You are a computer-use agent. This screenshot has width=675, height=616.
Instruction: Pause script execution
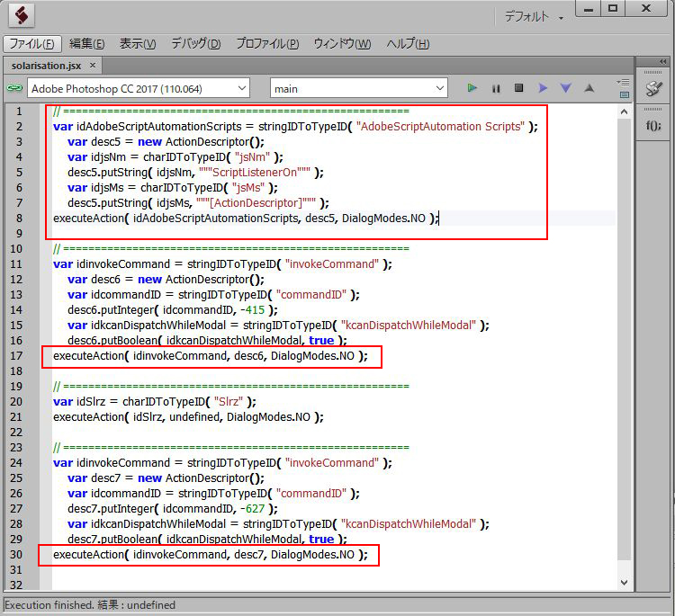496,89
